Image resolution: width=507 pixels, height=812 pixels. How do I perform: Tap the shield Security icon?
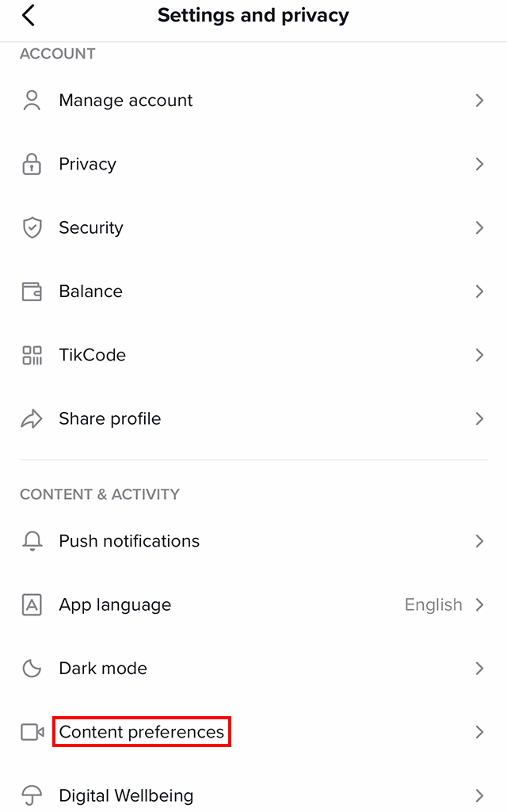tap(32, 228)
